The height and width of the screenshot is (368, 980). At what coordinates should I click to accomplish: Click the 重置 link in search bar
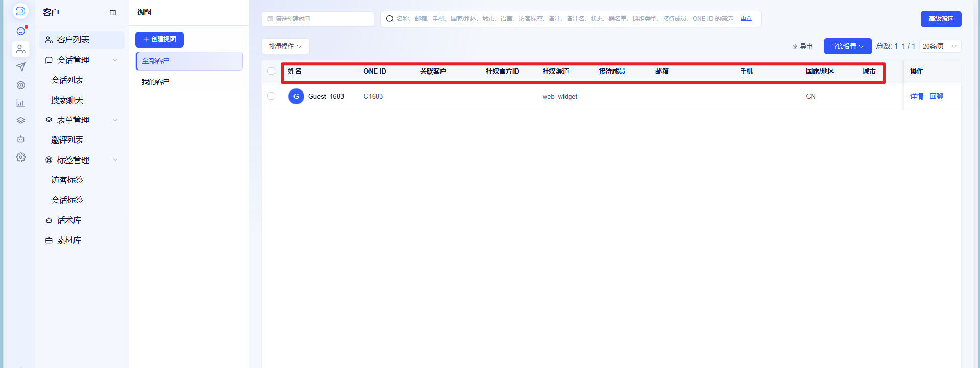pos(746,19)
